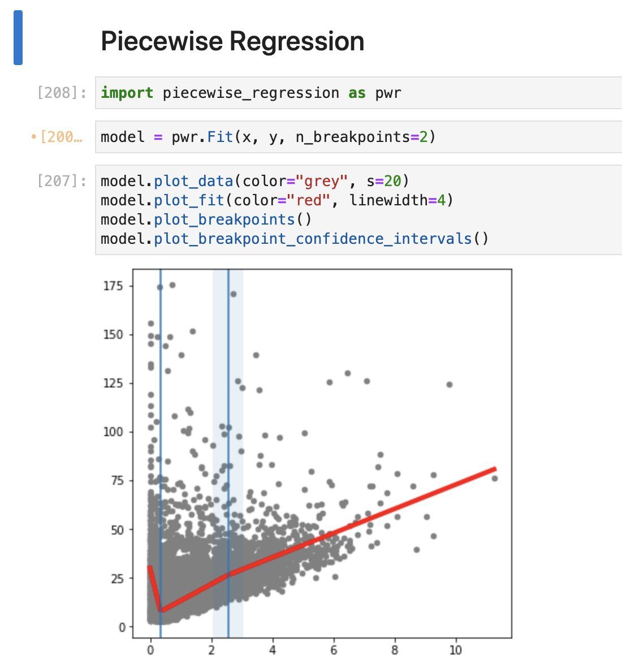The height and width of the screenshot is (672, 622).
Task: Click the first blue breakpoint line near zero
Action: click(161, 396)
